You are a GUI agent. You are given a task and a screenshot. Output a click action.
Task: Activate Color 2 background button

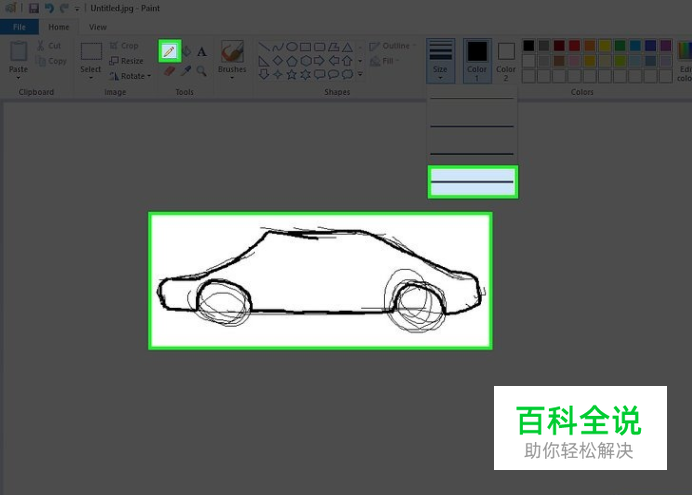click(506, 61)
